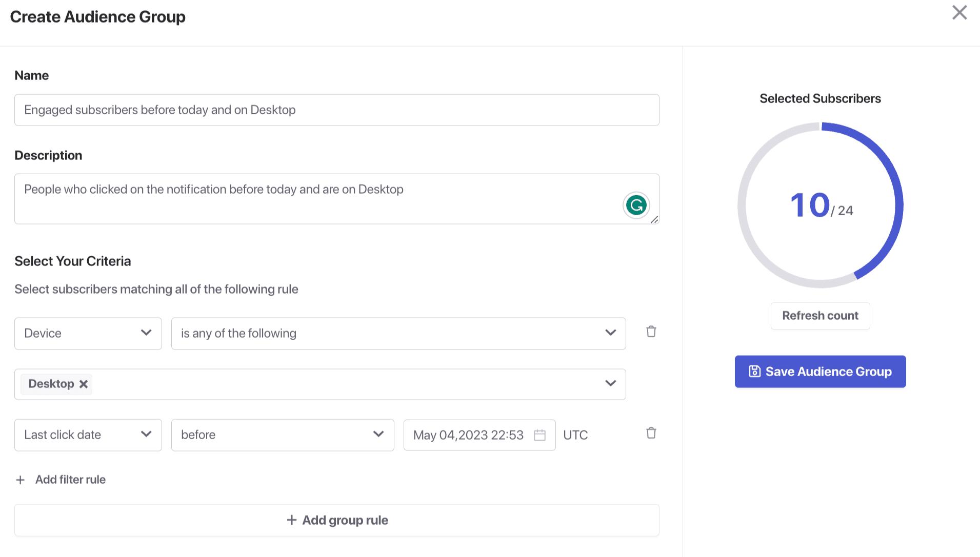Expand the device values multi-select chevron

click(610, 384)
